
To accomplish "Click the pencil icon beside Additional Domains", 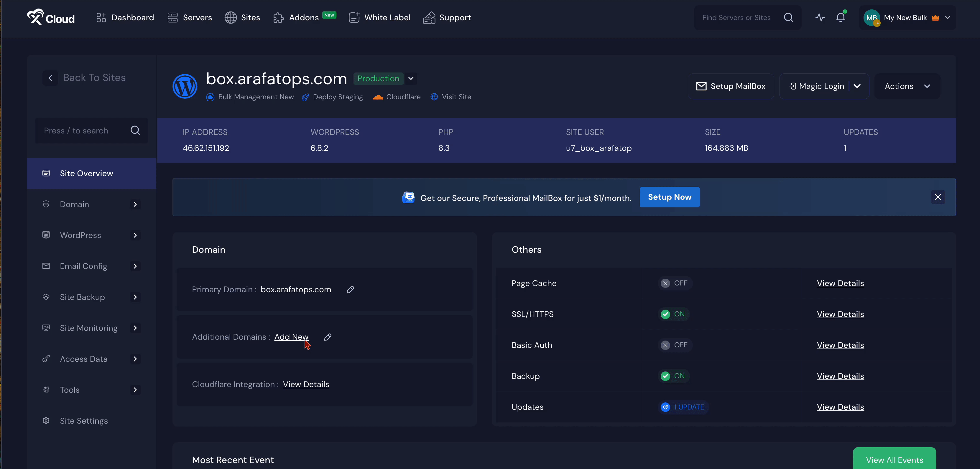I will [328, 337].
